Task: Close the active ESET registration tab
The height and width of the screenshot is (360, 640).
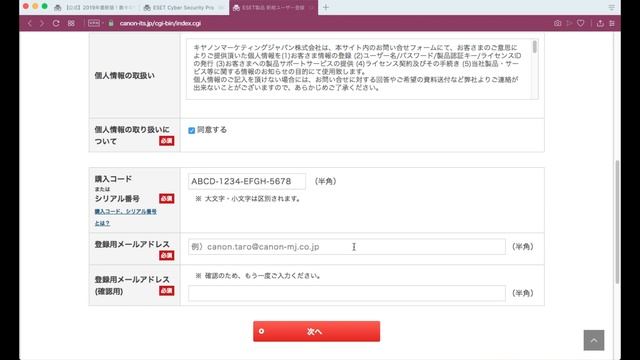Action: [311, 7]
